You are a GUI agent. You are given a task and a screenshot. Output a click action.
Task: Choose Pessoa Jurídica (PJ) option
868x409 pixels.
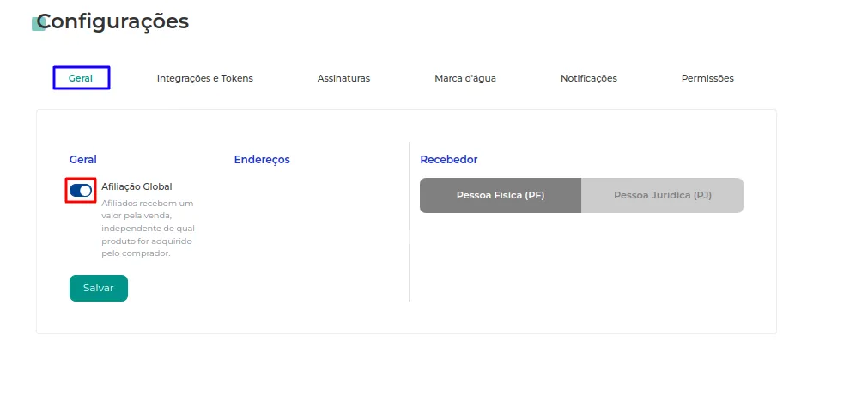662,195
